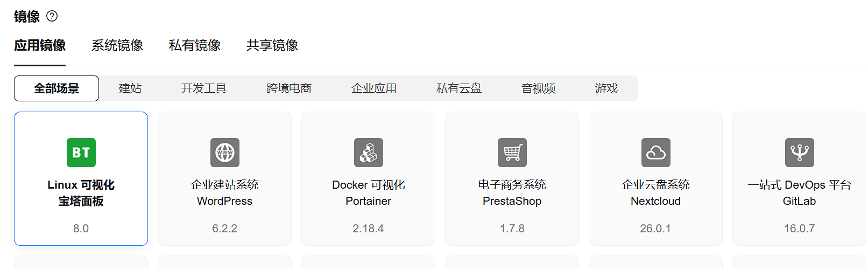Select the 私有云盘 scenario filter
The height and width of the screenshot is (269, 868).
click(459, 88)
